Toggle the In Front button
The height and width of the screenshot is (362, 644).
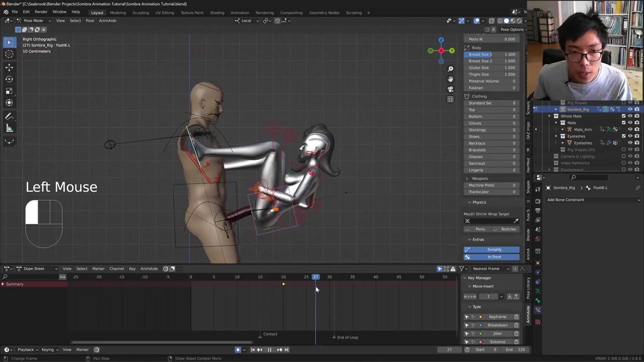click(x=494, y=257)
